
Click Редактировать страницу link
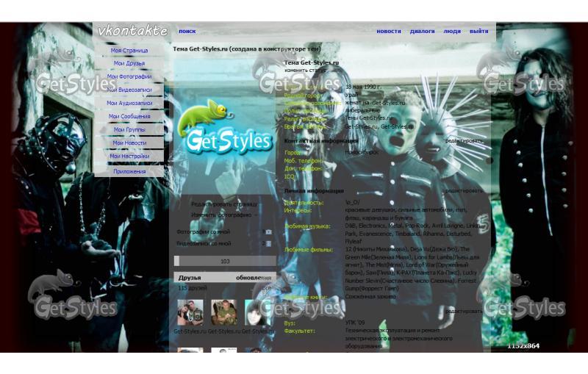[224, 204]
